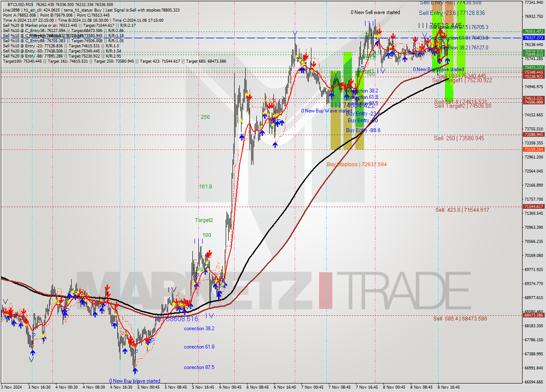546x392 pixels.
Task: Click 'Sell correction 61.8 | 76403.9' label
Action: 459,38
